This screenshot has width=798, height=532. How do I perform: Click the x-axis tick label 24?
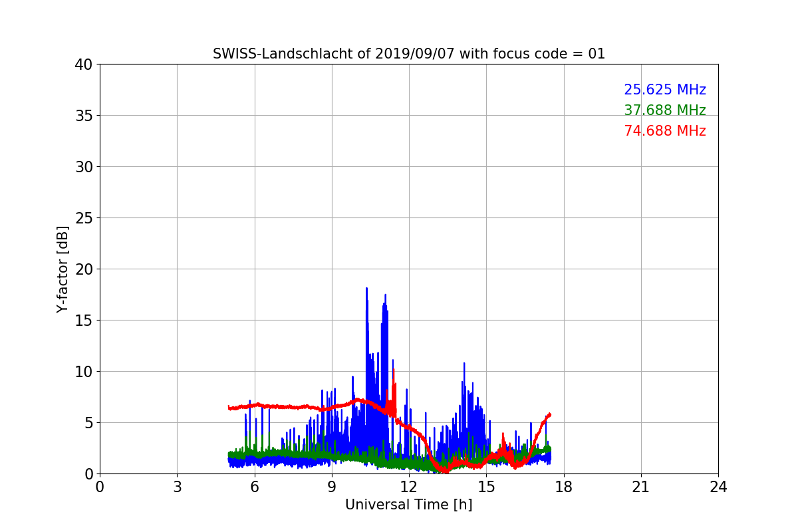coord(718,487)
